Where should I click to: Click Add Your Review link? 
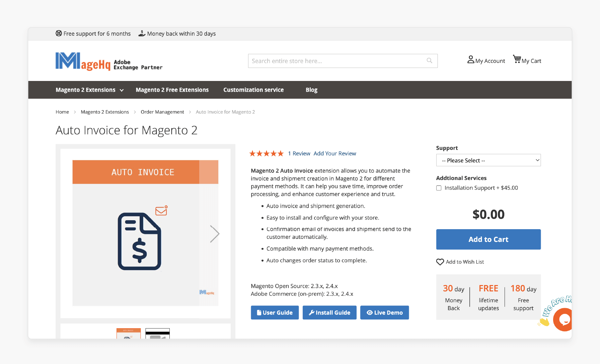tap(335, 154)
